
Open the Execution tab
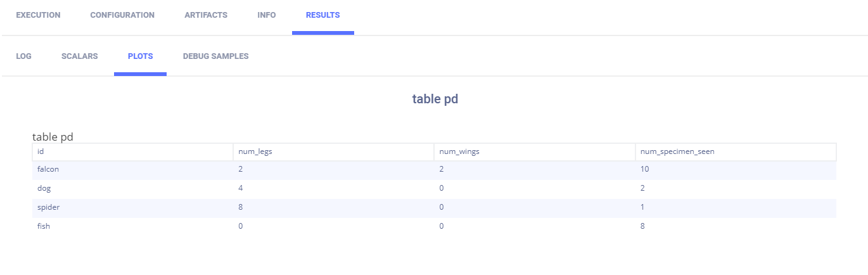point(38,15)
